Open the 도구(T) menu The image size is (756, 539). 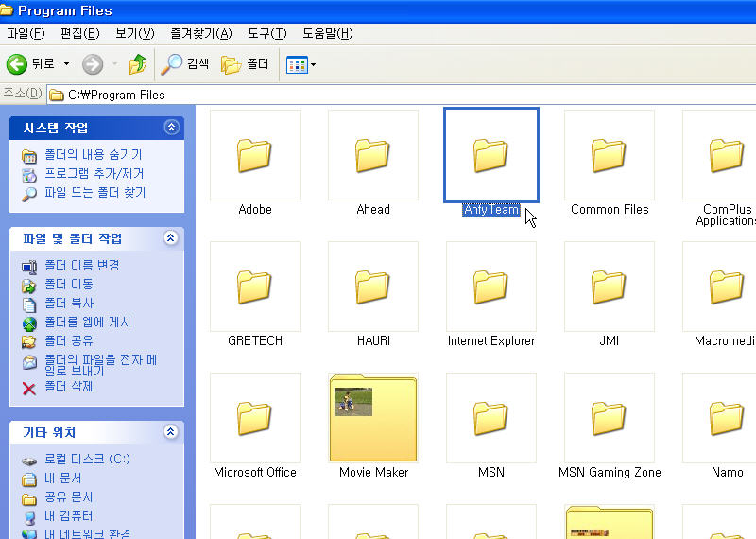tap(267, 34)
